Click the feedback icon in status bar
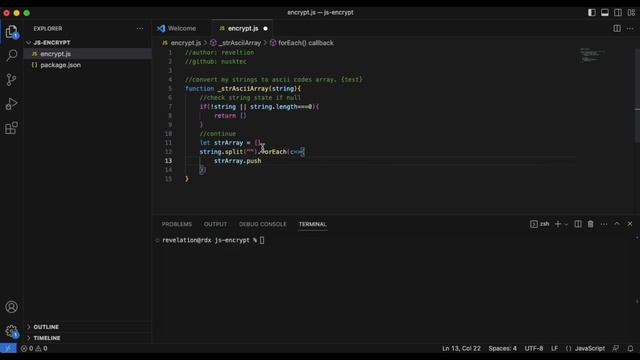The width and height of the screenshot is (640, 360). (x=616, y=348)
